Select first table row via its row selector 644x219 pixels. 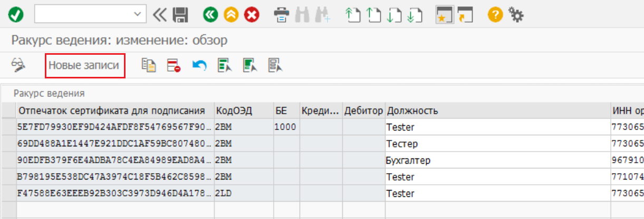click(x=9, y=127)
